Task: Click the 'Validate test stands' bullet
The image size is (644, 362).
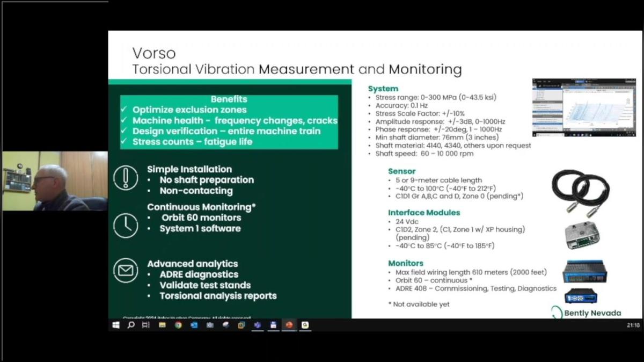Action: click(205, 285)
